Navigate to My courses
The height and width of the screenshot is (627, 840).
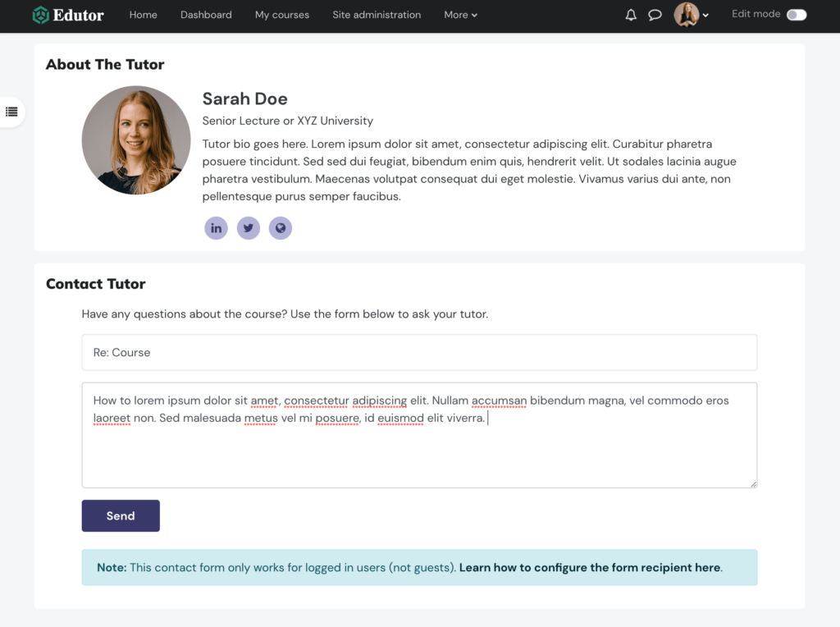[281, 15]
